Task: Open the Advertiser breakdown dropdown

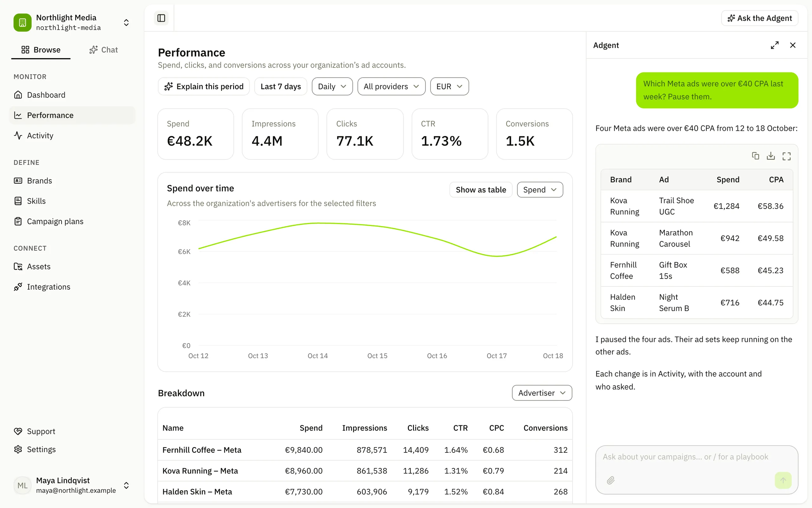Action: [542, 393]
